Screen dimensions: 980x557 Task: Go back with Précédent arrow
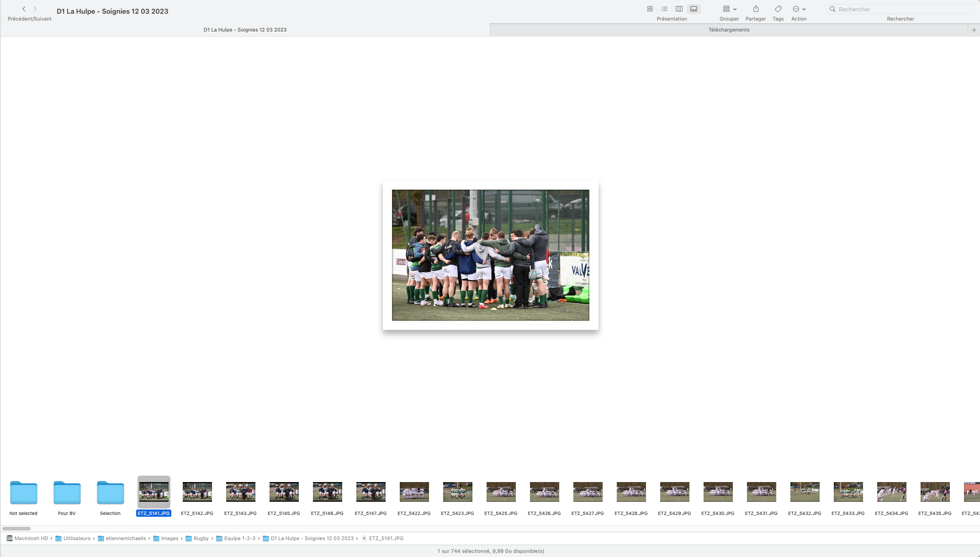(x=24, y=9)
